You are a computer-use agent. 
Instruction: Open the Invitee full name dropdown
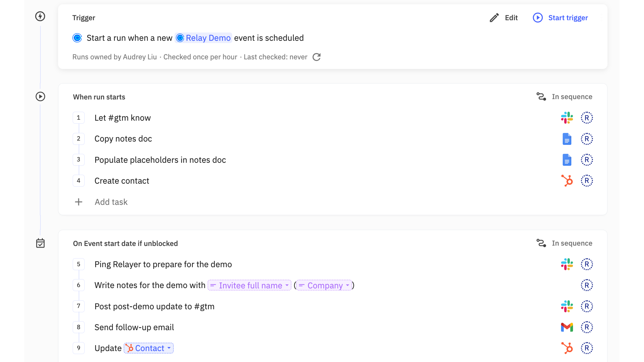(x=250, y=285)
